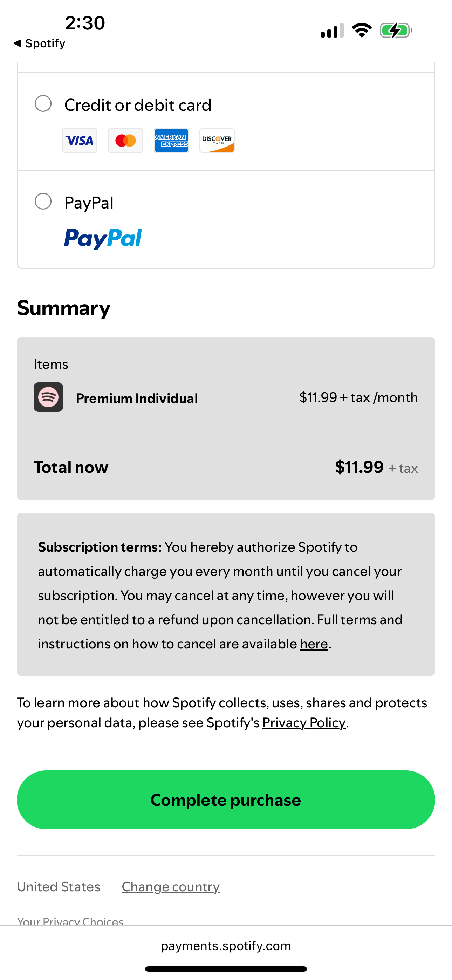This screenshot has height=980, width=452.
Task: Select the PayPal radio button
Action: point(43,201)
